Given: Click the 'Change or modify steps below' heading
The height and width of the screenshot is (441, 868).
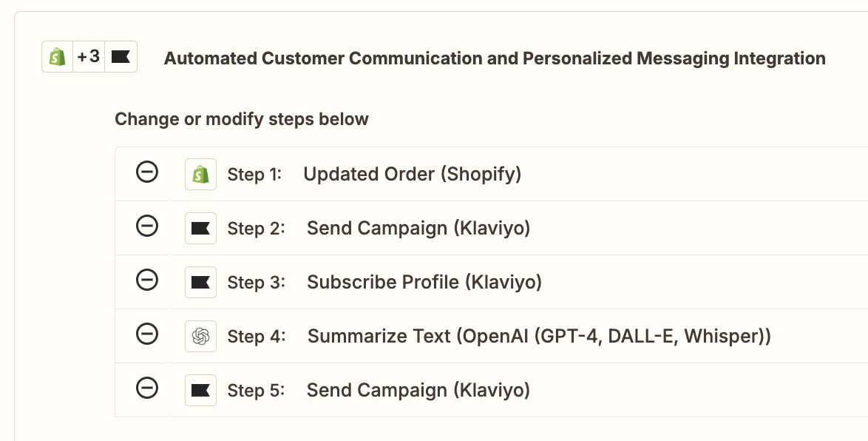Looking at the screenshot, I should coord(242,119).
